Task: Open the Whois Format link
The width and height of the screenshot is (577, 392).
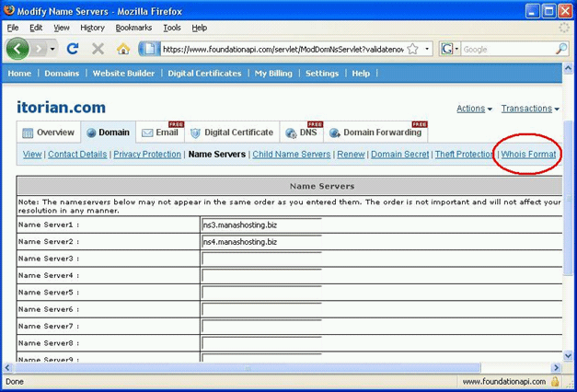Action: coord(528,155)
